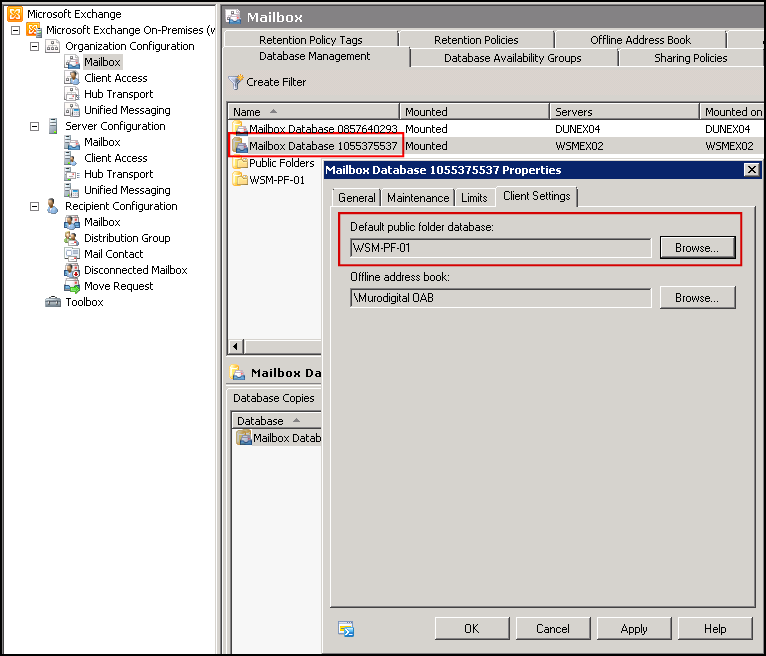Open the Maintenance tab in Properties

coord(418,198)
